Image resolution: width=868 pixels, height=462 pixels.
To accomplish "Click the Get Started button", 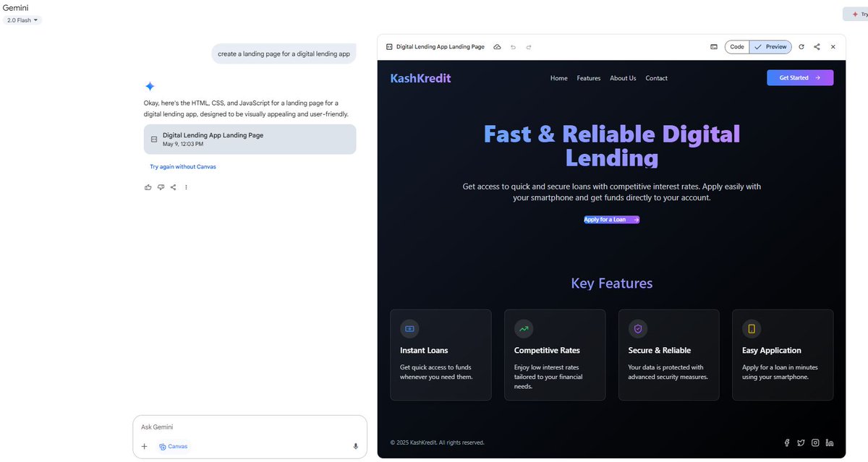I will click(x=800, y=78).
